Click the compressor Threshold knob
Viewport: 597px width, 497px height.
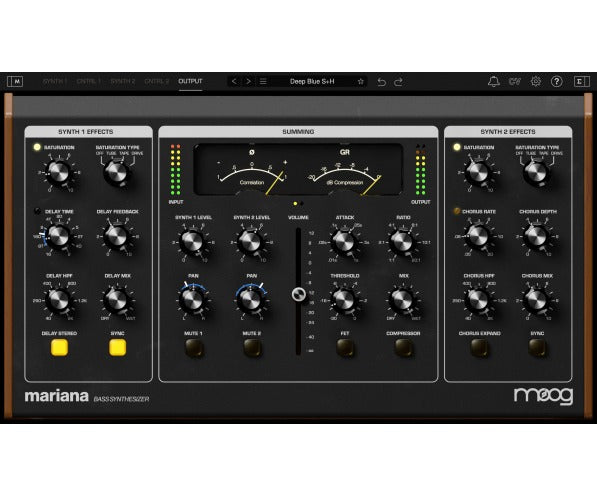click(344, 300)
